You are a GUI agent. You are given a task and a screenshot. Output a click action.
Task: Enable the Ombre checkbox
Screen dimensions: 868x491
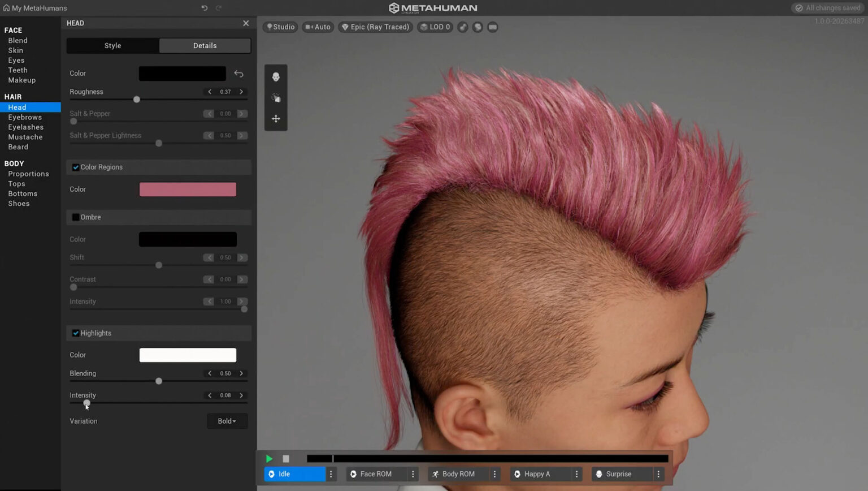pos(76,217)
